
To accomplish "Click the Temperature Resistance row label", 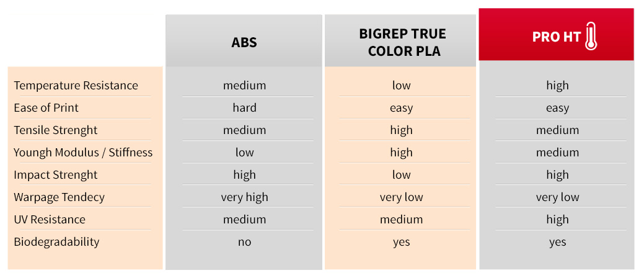I will tap(76, 86).
